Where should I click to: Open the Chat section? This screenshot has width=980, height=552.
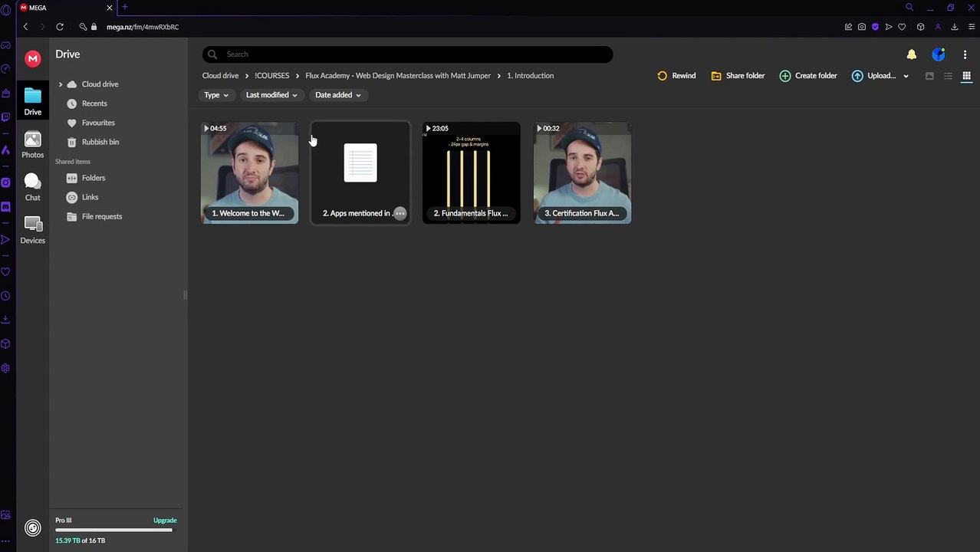pos(32,187)
